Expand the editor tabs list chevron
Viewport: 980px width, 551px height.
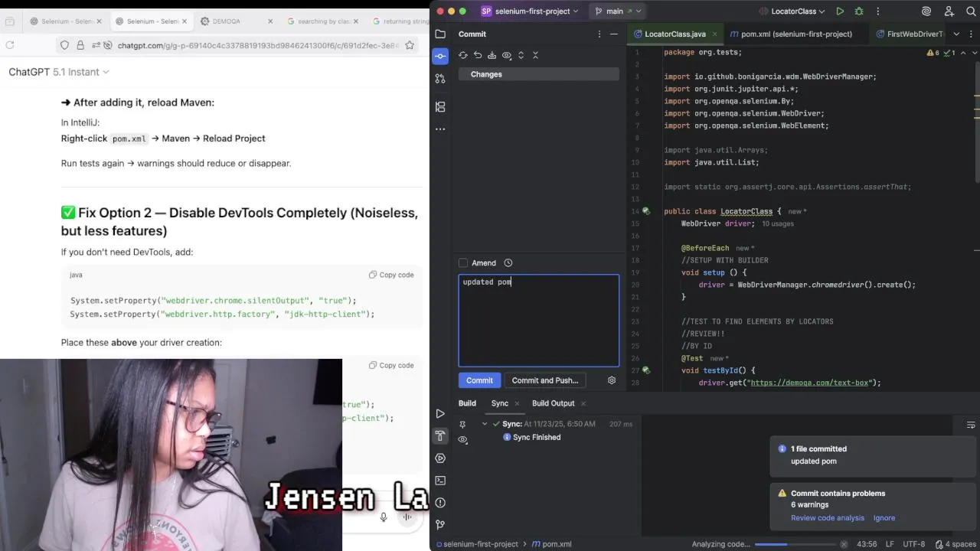click(x=956, y=34)
